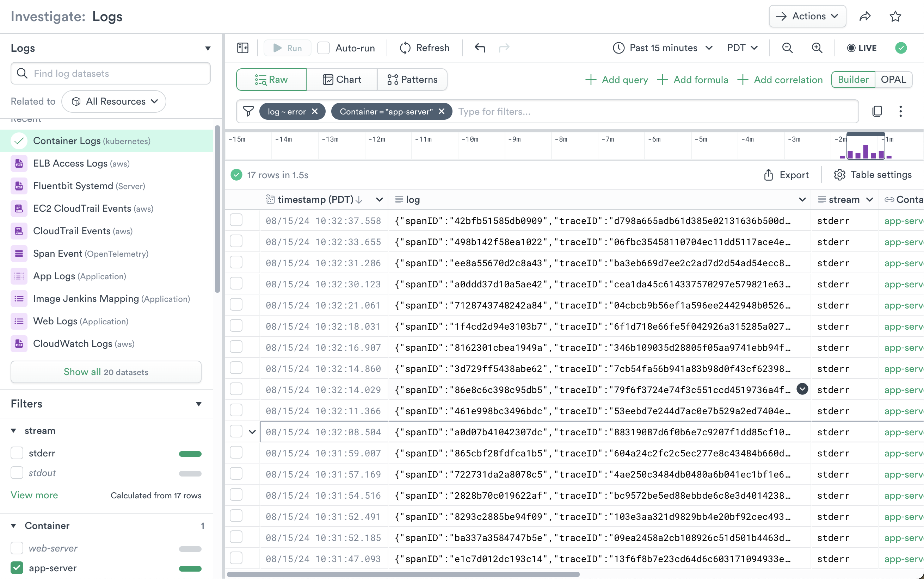
Task: Click the Run button
Action: point(287,48)
